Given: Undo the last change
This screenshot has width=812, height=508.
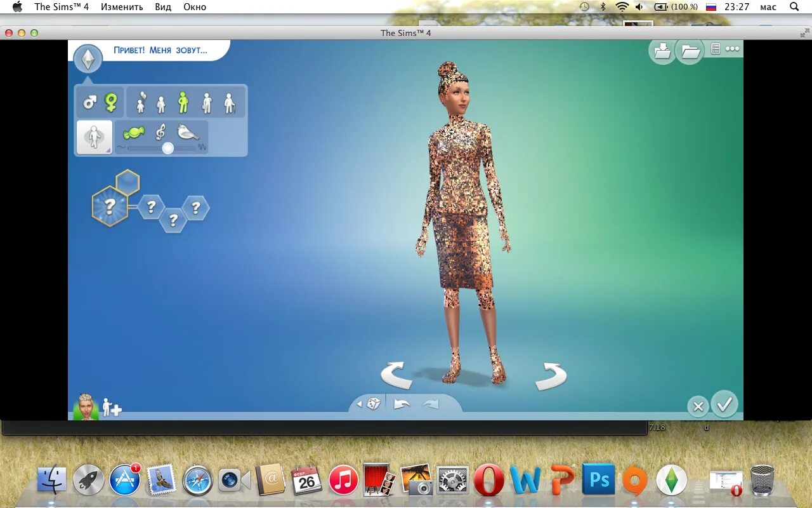Looking at the screenshot, I should click(401, 404).
